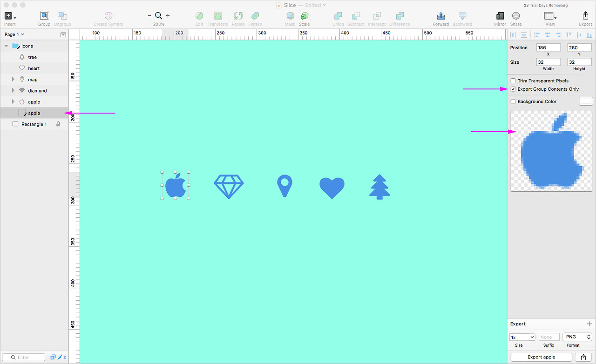The width and height of the screenshot is (596, 364).
Task: Click the layer Filter search field
Action: (x=25, y=357)
